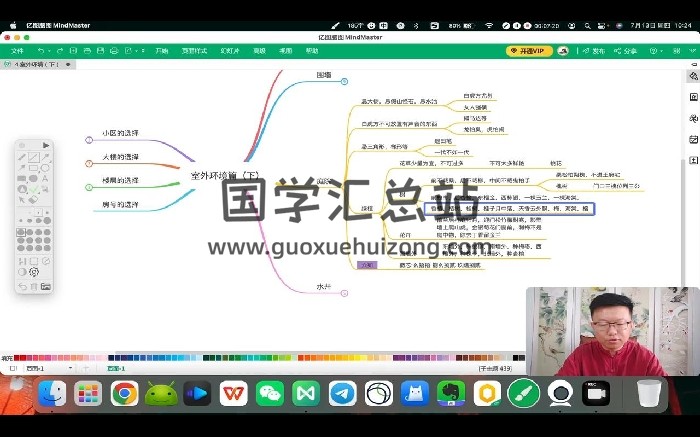Select the rectangle outline tool in the palette

point(33,168)
